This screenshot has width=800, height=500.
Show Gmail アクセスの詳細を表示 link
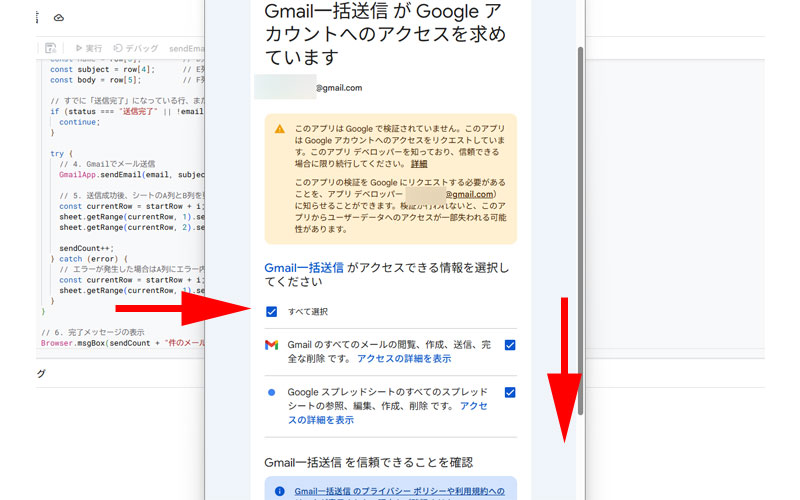pos(404,359)
